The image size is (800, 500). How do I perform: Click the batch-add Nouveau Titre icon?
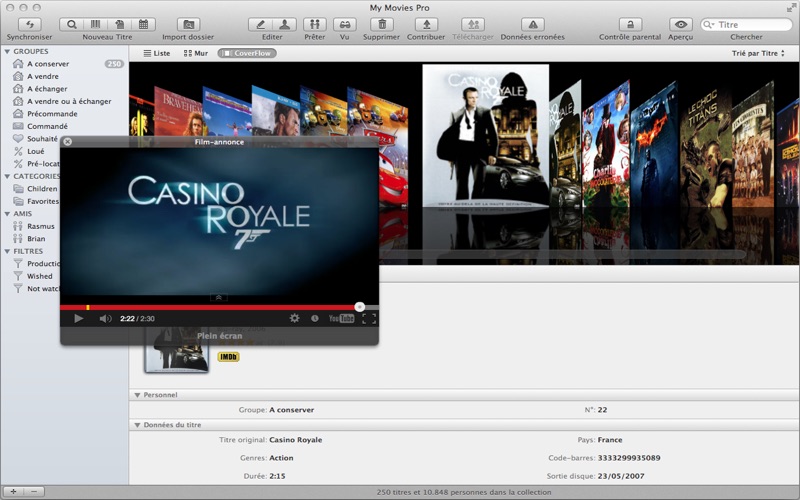click(119, 24)
